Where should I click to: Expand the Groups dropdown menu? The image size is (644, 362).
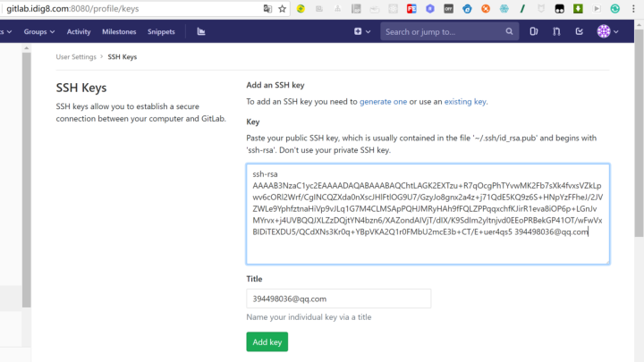(x=39, y=31)
